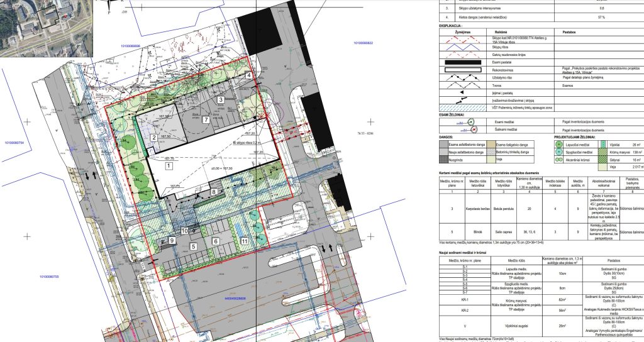Image resolution: width=644 pixels, height=342 pixels.
Task: Select the outlined 'Rekonstravimas' rectangle symbol
Action: 463,70
